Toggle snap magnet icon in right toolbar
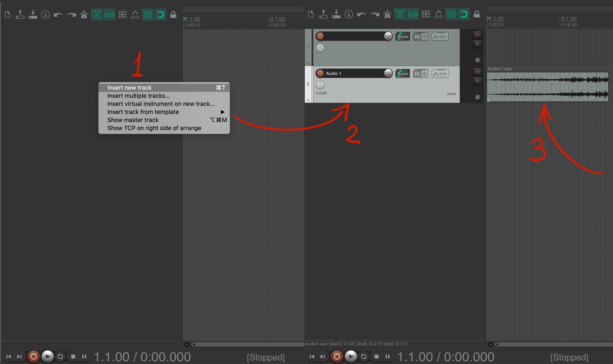 point(464,14)
